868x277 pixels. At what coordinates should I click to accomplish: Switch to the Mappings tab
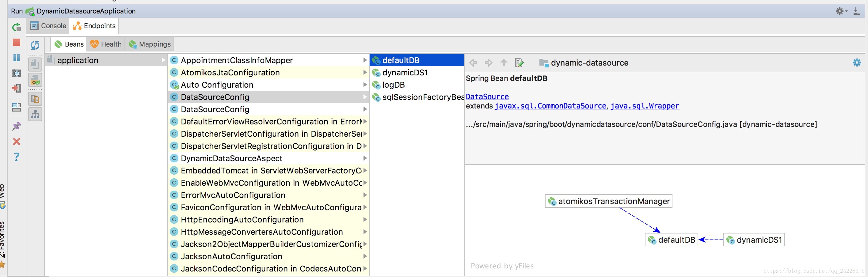150,44
